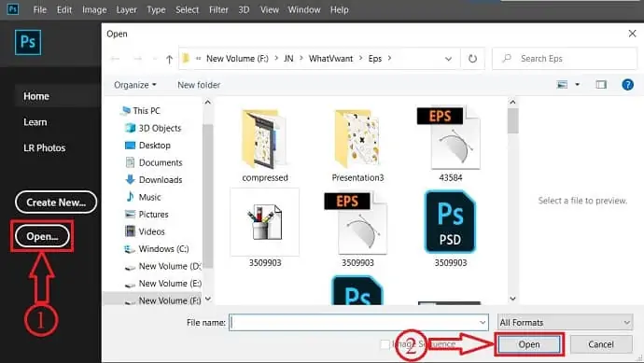Click the small Ps icon in menu bar
Screen dimensions: 644x363
click(x=13, y=9)
